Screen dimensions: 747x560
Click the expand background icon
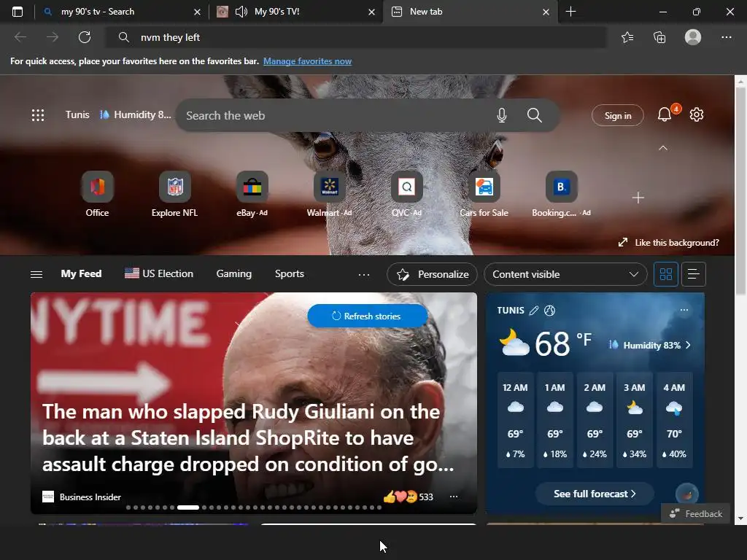(623, 242)
